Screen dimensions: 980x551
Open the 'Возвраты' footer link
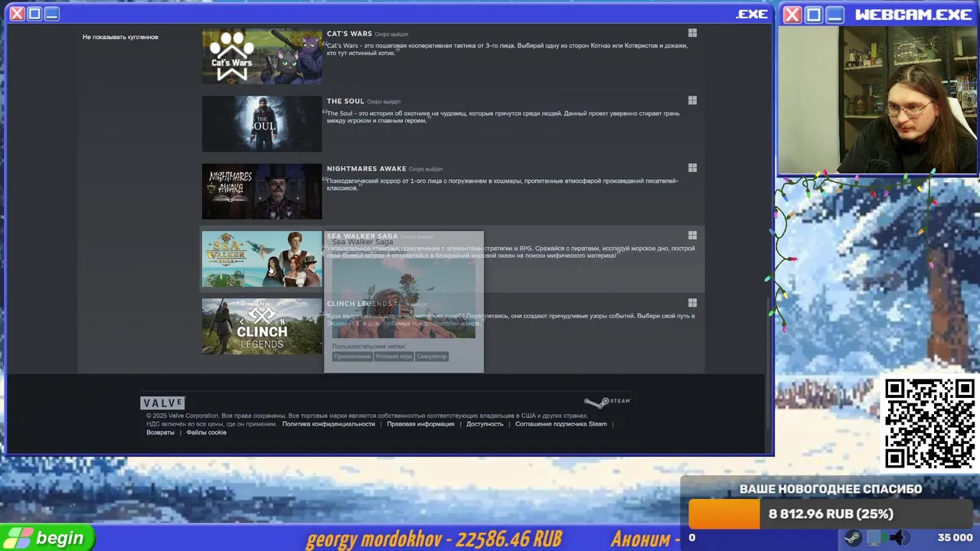pyautogui.click(x=160, y=432)
